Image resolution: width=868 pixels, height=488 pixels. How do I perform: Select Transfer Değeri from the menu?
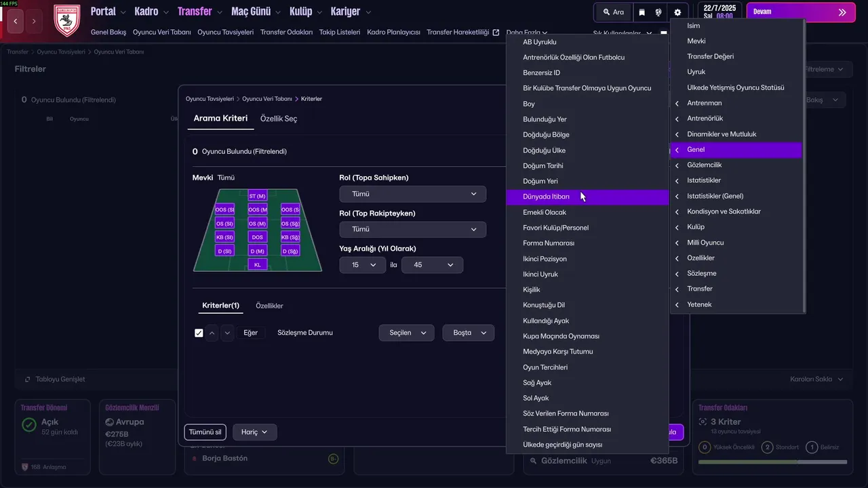click(x=736, y=56)
